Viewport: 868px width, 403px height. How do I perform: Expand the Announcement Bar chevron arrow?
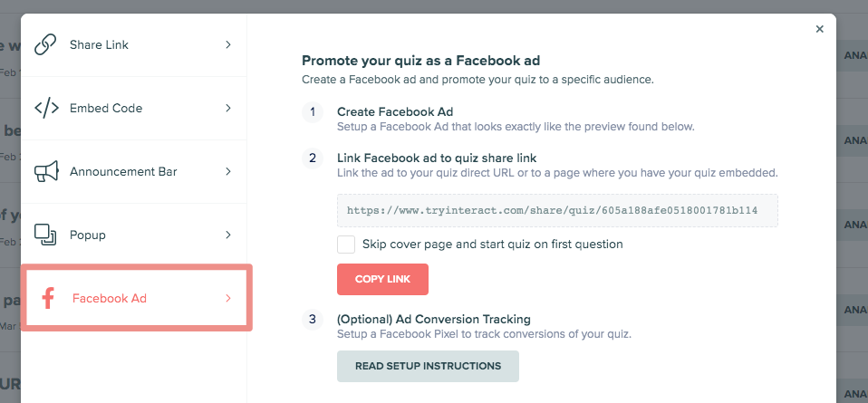[x=228, y=171]
